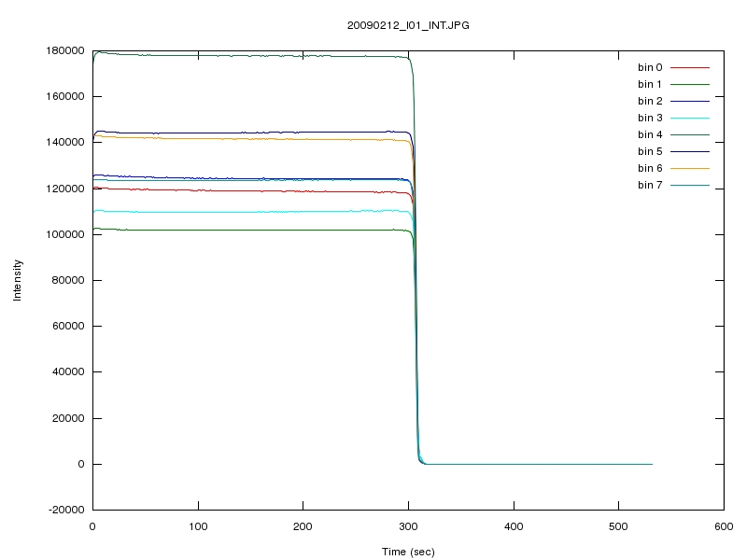The width and height of the screenshot is (747, 560).
Task: Click the -20000 y-axis tick value
Action: (x=66, y=510)
